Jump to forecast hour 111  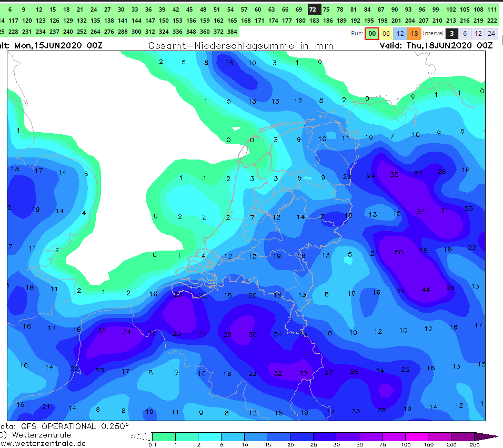coord(492,9)
